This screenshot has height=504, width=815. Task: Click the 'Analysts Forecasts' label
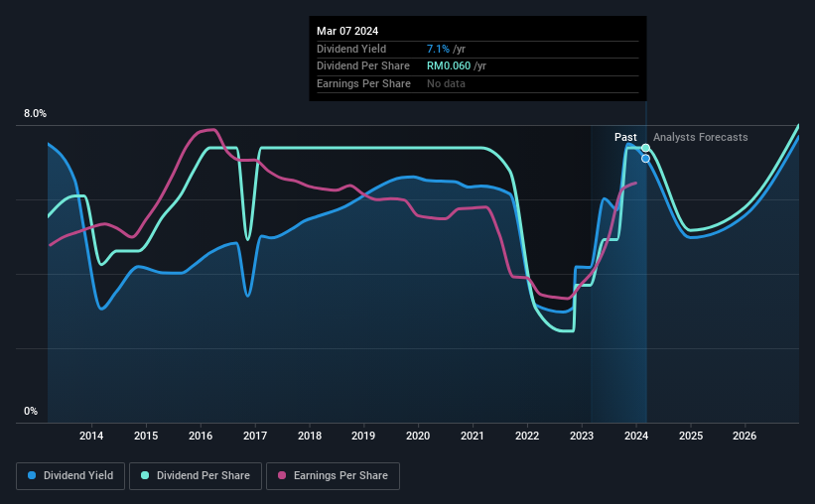point(700,137)
